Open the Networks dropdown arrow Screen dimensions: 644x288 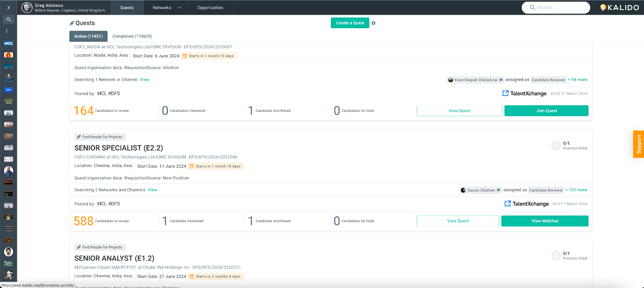coord(180,8)
